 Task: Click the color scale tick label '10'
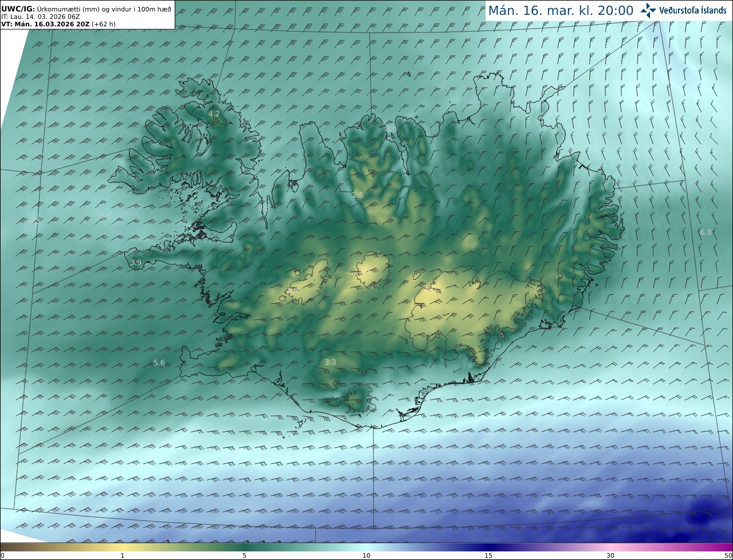[x=366, y=555]
